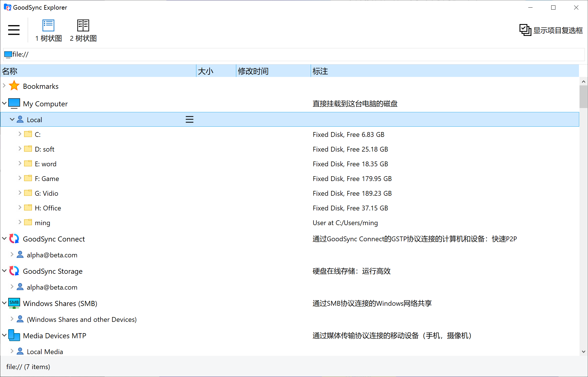Sort by 名称 column header
588x377 pixels.
[98, 71]
